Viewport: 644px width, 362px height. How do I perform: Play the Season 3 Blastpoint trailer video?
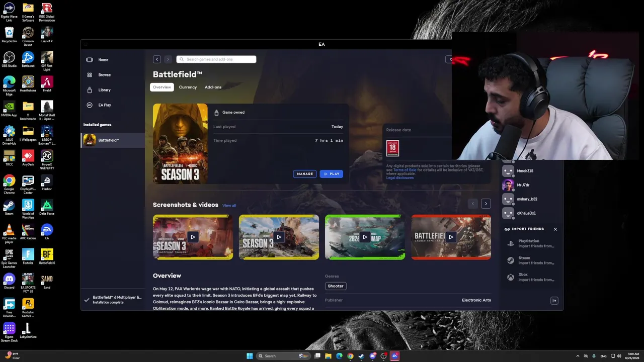(193, 237)
